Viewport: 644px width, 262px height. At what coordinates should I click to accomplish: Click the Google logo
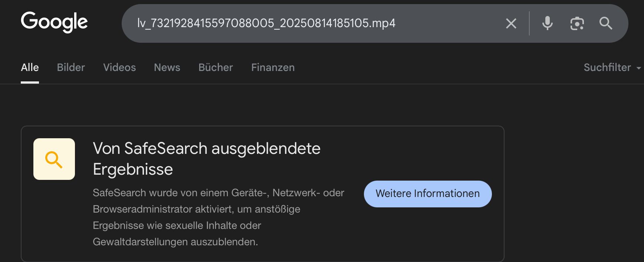pos(54,22)
